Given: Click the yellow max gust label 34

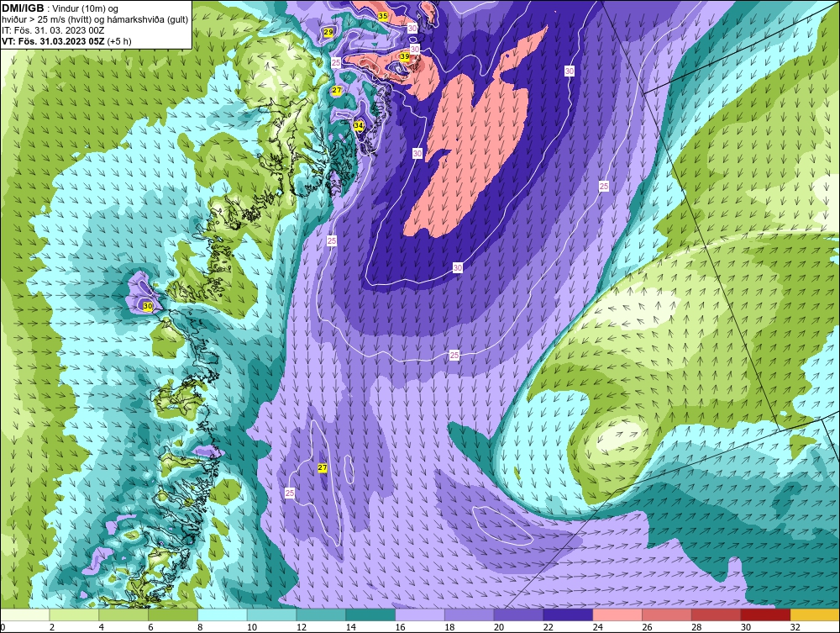Looking at the screenshot, I should pyautogui.click(x=359, y=125).
